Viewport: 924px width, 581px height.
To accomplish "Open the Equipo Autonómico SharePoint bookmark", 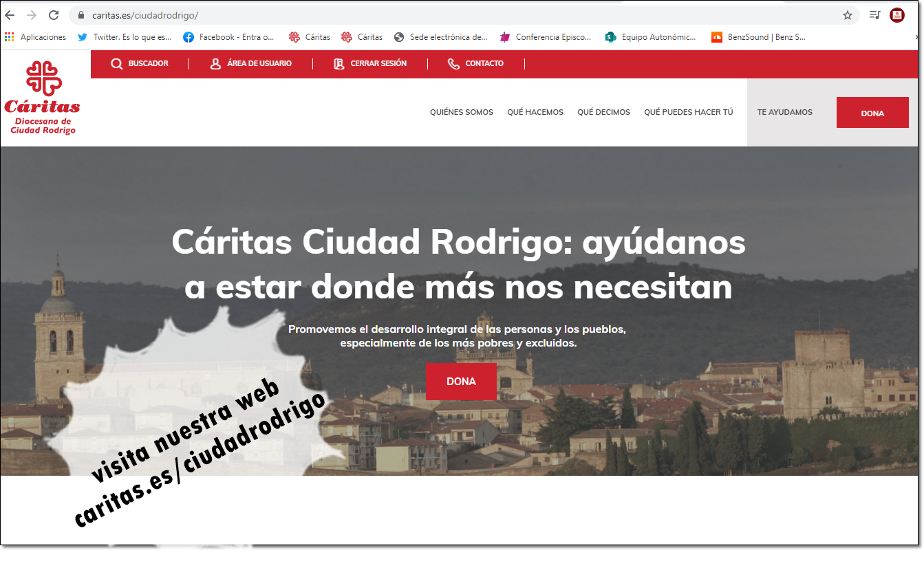I will pos(651,37).
